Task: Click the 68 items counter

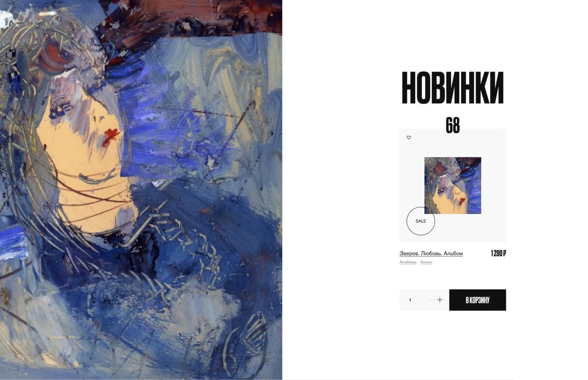Action: (x=453, y=125)
